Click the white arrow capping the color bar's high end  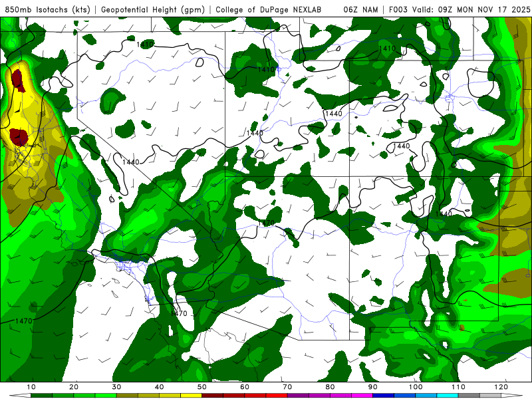click(511, 395)
